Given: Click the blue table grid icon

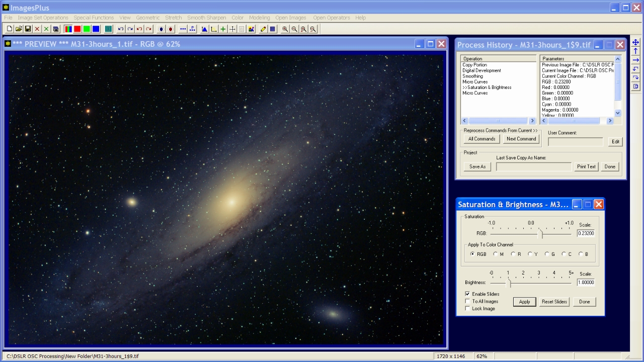Looking at the screenshot, I should click(273, 29).
